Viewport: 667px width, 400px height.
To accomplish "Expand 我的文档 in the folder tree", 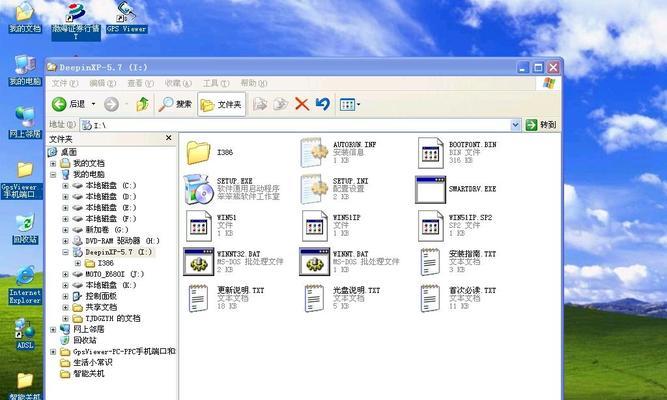I will [53, 163].
